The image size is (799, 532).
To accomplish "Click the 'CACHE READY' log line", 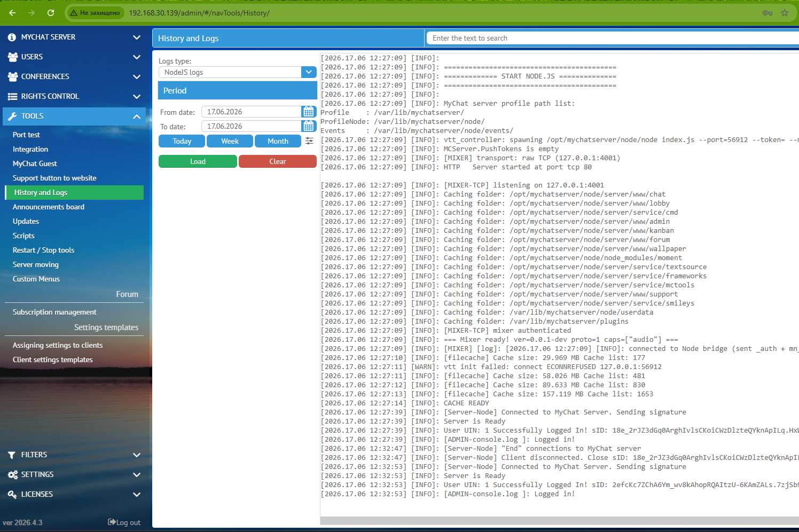I will pos(405,403).
